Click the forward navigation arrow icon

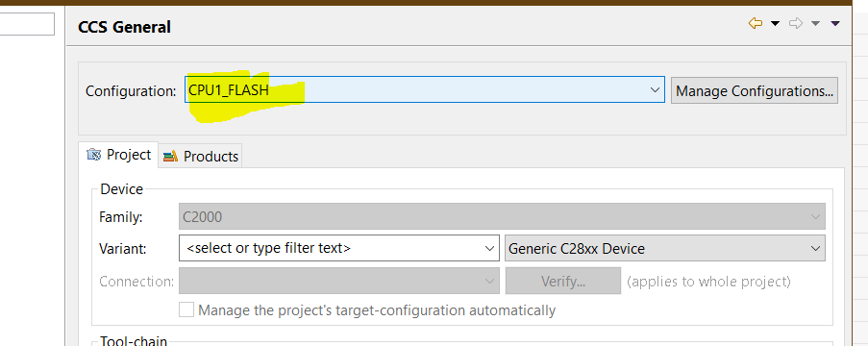coord(796,23)
